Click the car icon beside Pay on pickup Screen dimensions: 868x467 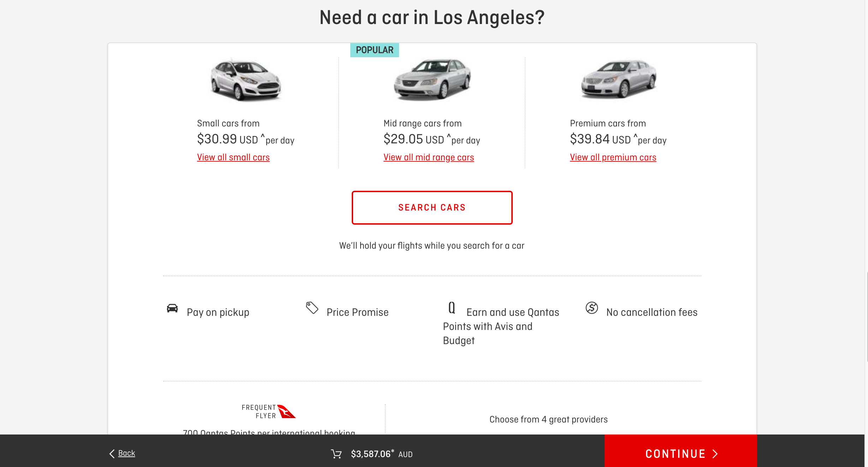172,308
